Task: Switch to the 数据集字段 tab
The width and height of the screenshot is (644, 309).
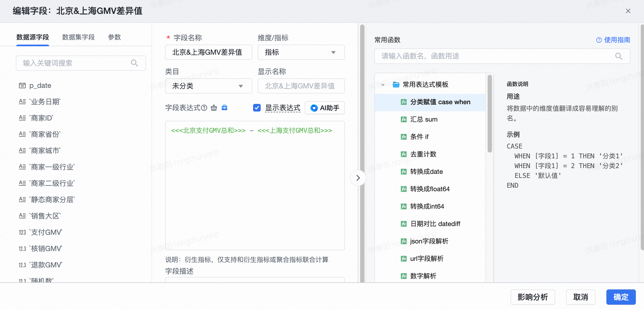Action: 78,37
